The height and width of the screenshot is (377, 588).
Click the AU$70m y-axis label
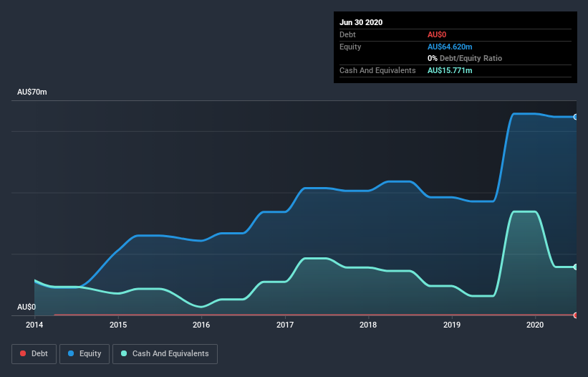click(32, 92)
